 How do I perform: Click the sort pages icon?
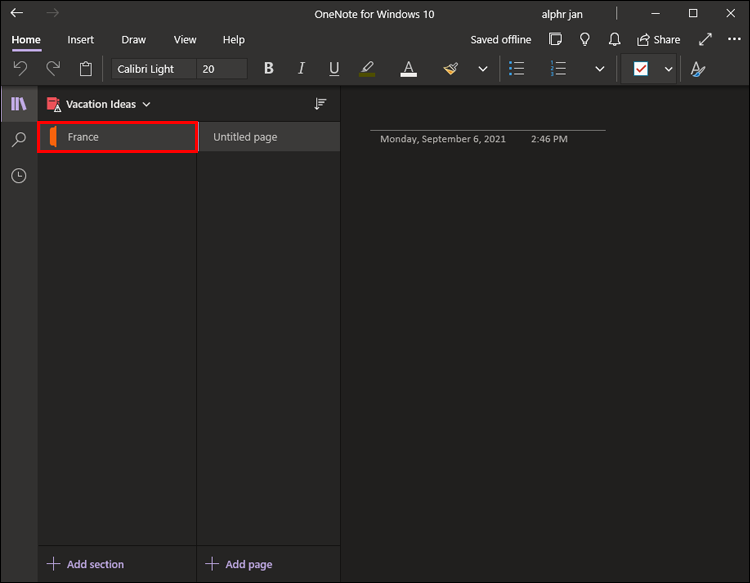[320, 104]
